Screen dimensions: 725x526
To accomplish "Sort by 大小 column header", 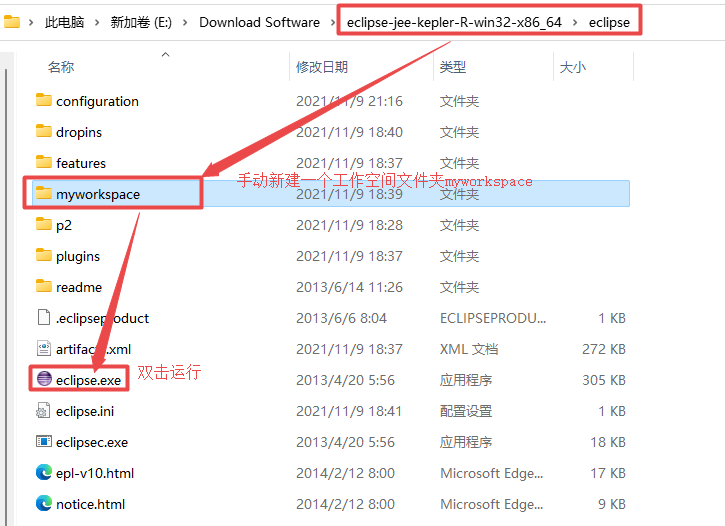I will pos(572,67).
